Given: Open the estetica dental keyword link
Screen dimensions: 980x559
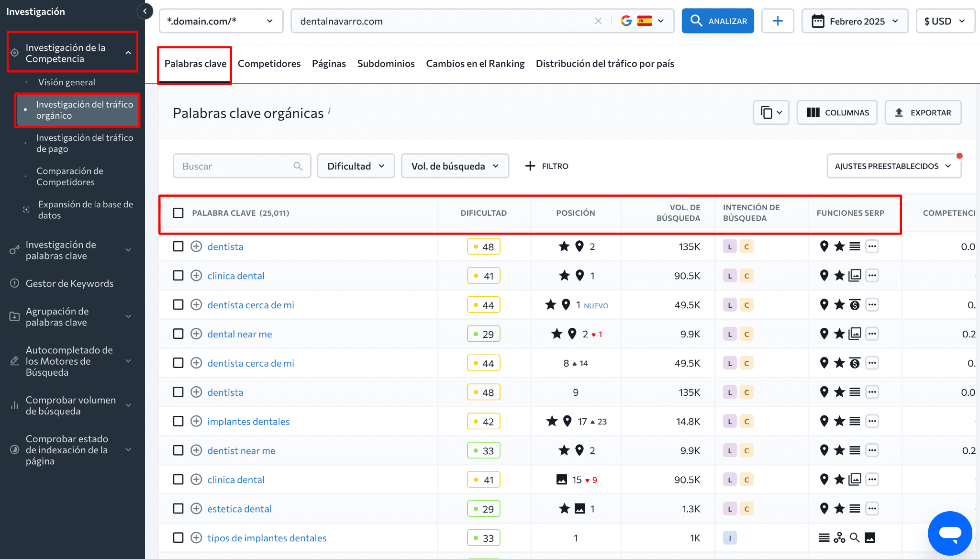Looking at the screenshot, I should pyautogui.click(x=239, y=509).
